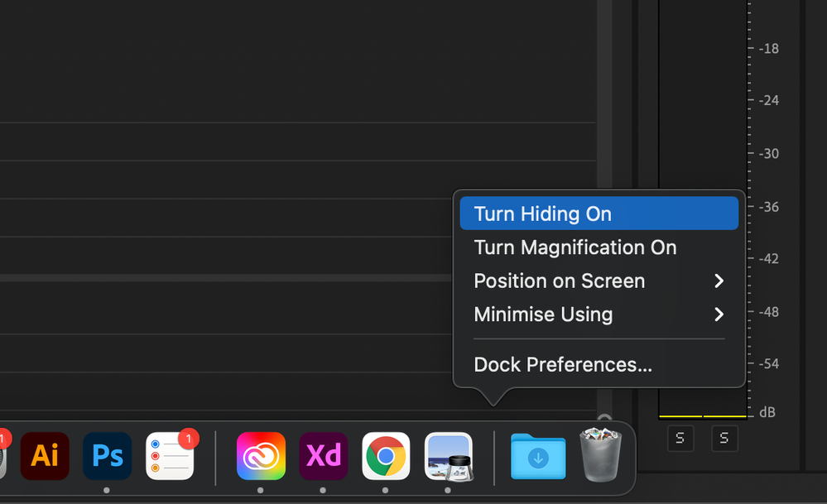This screenshot has height=504, width=827.
Task: Solo the left audio channel
Action: click(x=680, y=439)
